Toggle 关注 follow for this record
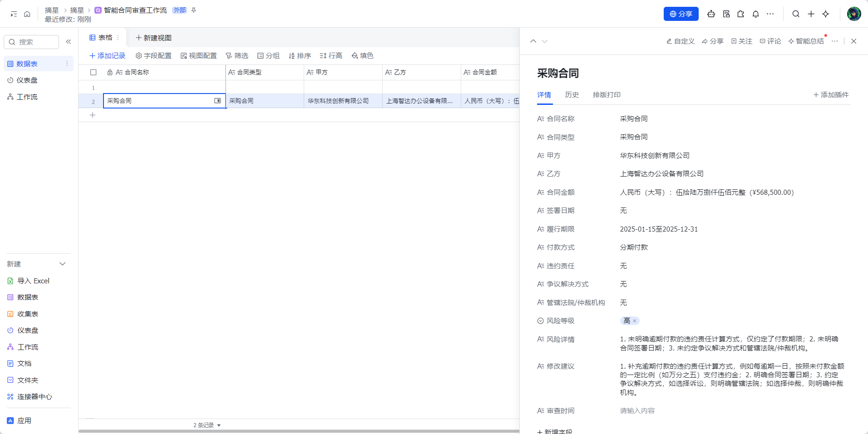 click(741, 41)
